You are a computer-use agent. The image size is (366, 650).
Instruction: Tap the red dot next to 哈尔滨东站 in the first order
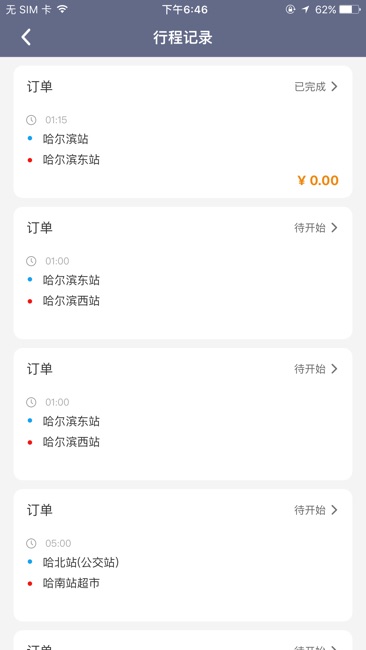30,160
